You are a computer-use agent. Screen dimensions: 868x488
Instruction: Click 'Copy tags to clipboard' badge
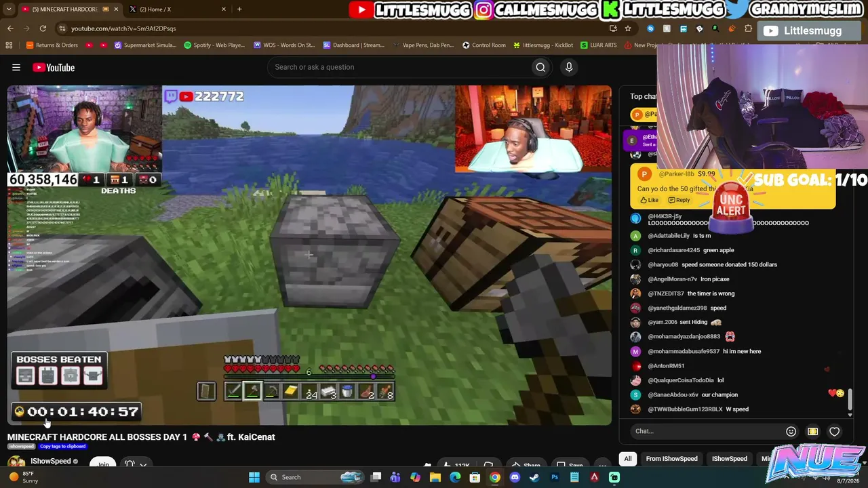point(62,447)
